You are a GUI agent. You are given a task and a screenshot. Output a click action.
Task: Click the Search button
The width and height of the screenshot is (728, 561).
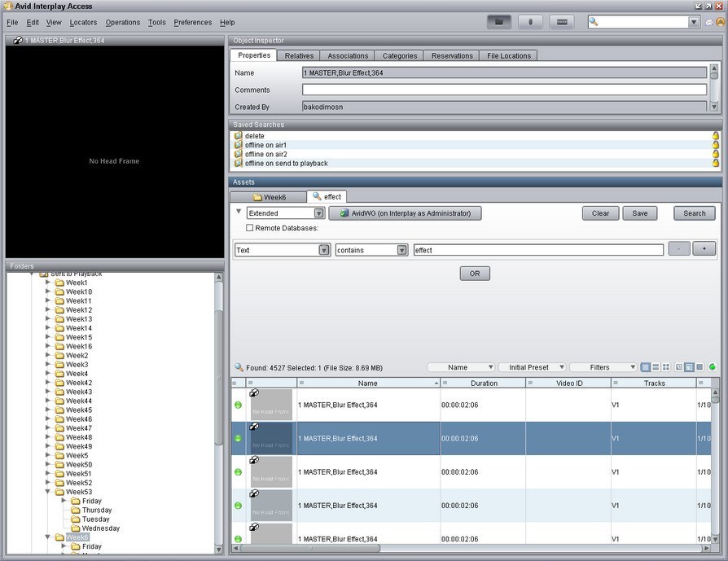pos(693,213)
